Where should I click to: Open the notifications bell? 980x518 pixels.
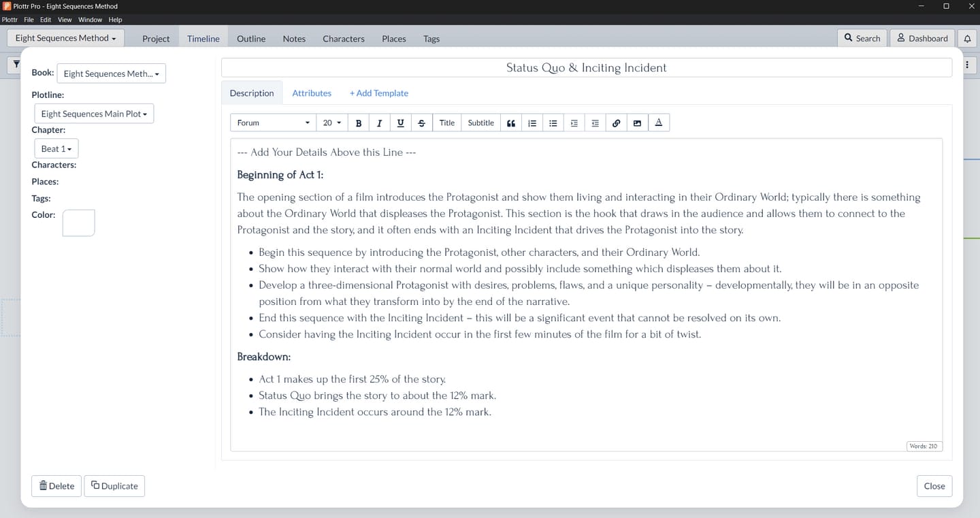point(967,38)
